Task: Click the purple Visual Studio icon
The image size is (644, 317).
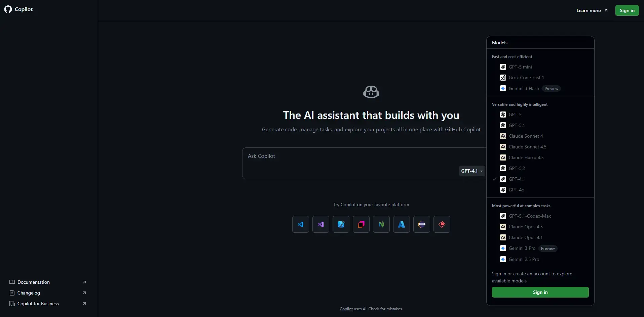Action: (321, 224)
